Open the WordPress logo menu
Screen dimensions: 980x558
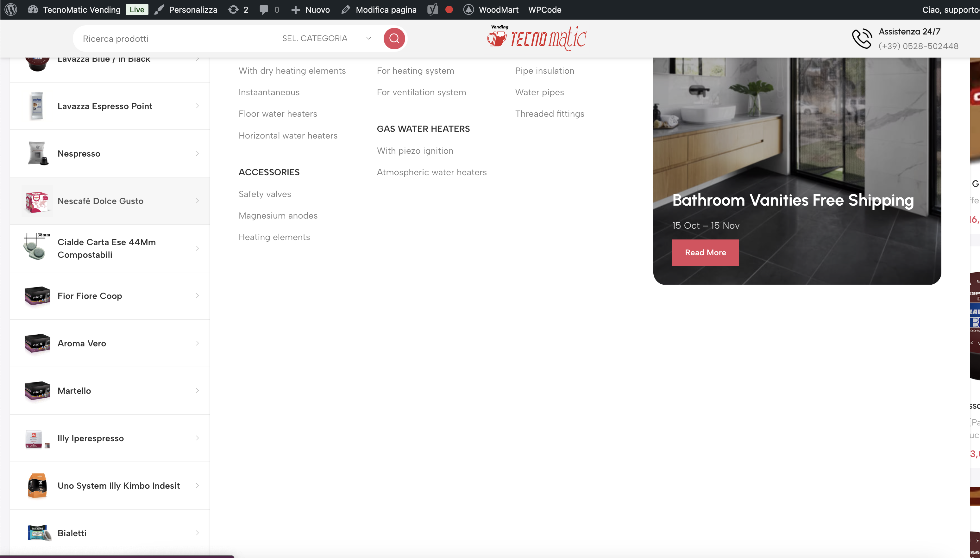[11, 9]
